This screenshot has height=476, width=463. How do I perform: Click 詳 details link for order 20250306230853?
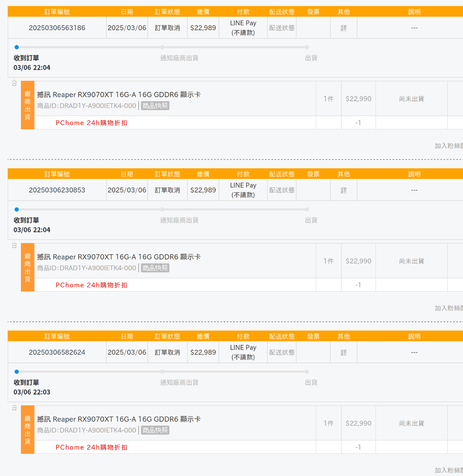(344, 190)
